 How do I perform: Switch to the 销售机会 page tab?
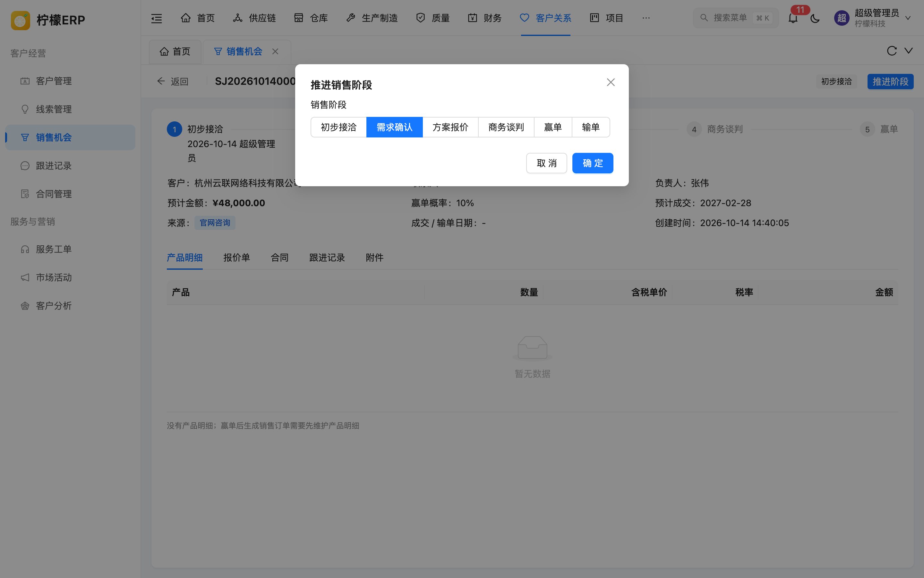point(247,52)
